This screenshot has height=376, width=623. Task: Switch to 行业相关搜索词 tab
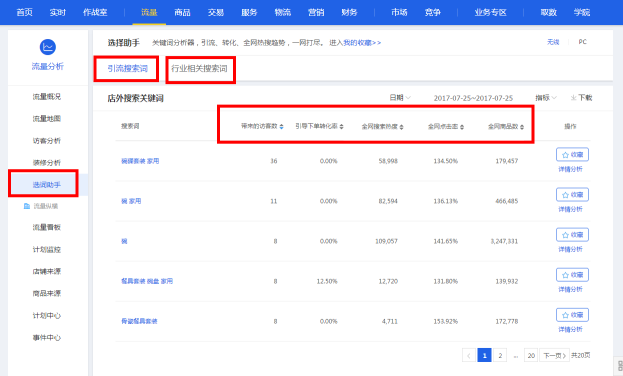[199, 68]
